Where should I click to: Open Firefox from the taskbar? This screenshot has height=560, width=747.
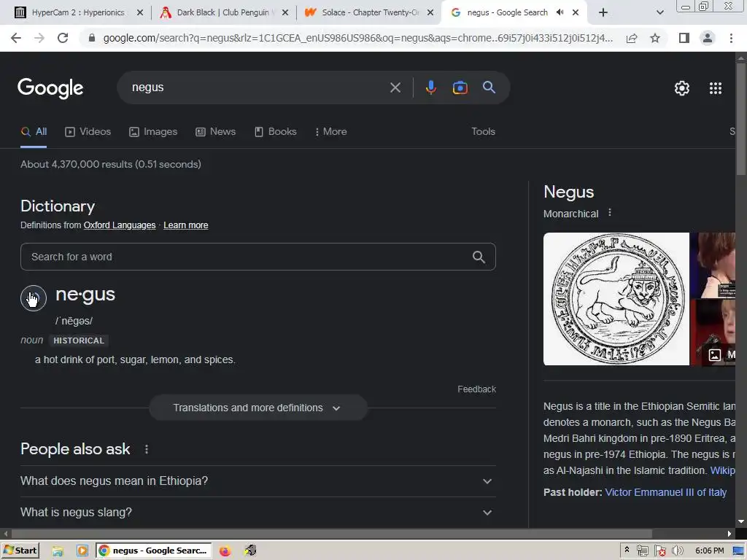coord(225,551)
